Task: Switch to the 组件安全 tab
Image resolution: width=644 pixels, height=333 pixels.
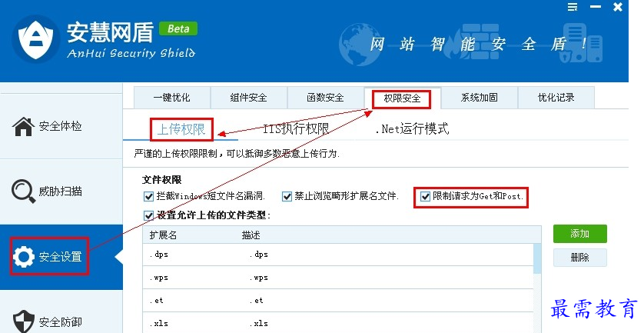Action: click(248, 98)
